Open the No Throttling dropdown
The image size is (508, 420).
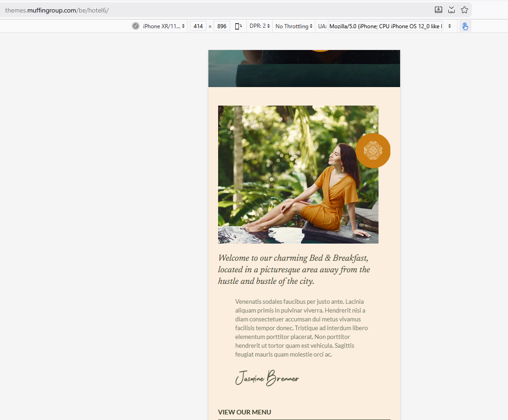point(294,26)
